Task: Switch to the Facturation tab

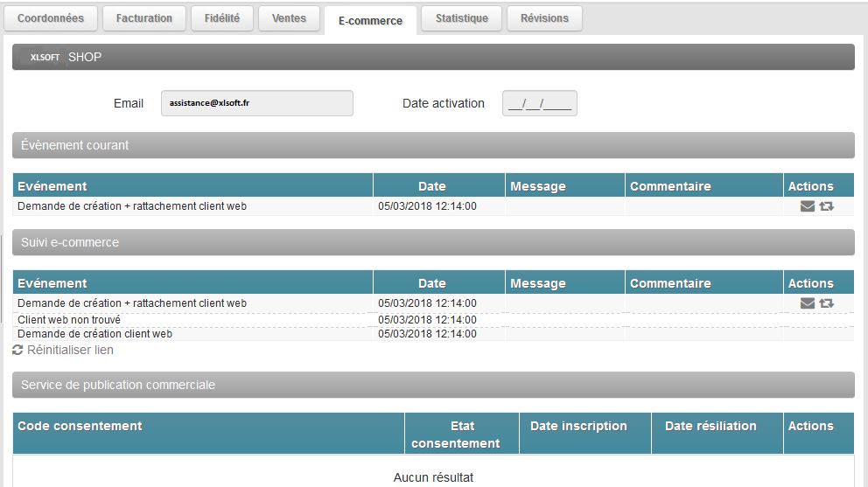Action: 143,18
